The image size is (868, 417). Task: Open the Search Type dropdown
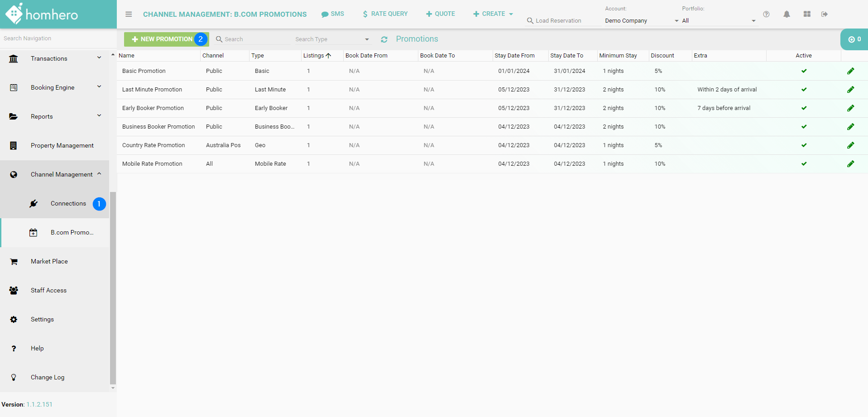332,39
